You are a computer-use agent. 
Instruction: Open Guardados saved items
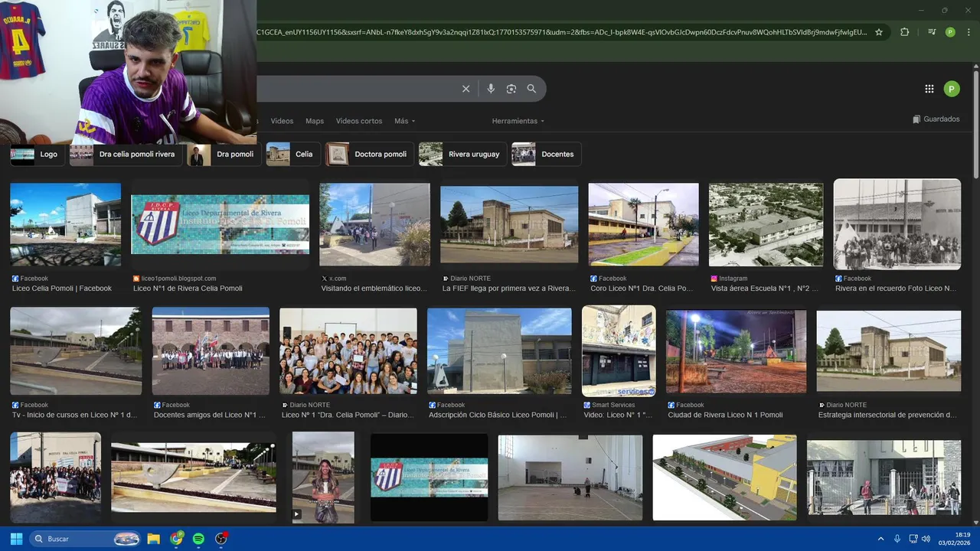936,119
